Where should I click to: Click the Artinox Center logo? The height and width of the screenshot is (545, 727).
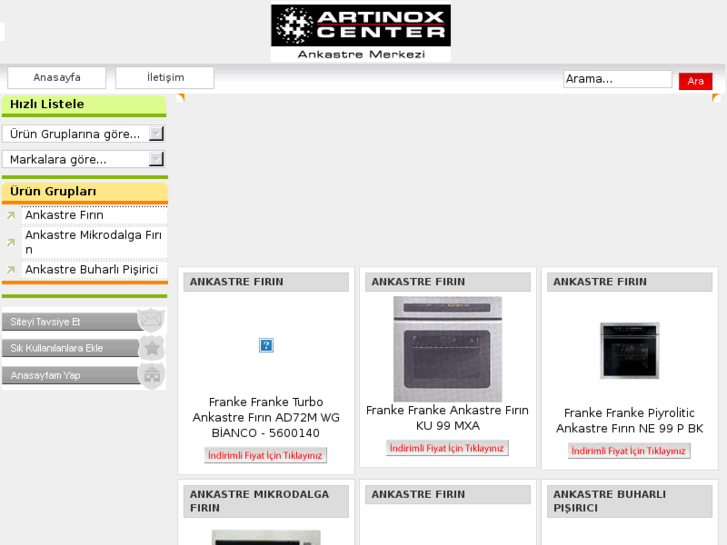click(x=361, y=32)
